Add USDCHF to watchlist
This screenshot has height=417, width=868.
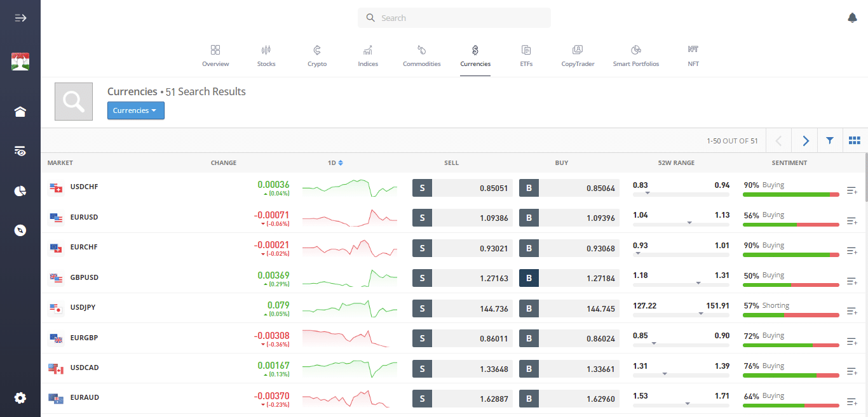[x=852, y=190]
